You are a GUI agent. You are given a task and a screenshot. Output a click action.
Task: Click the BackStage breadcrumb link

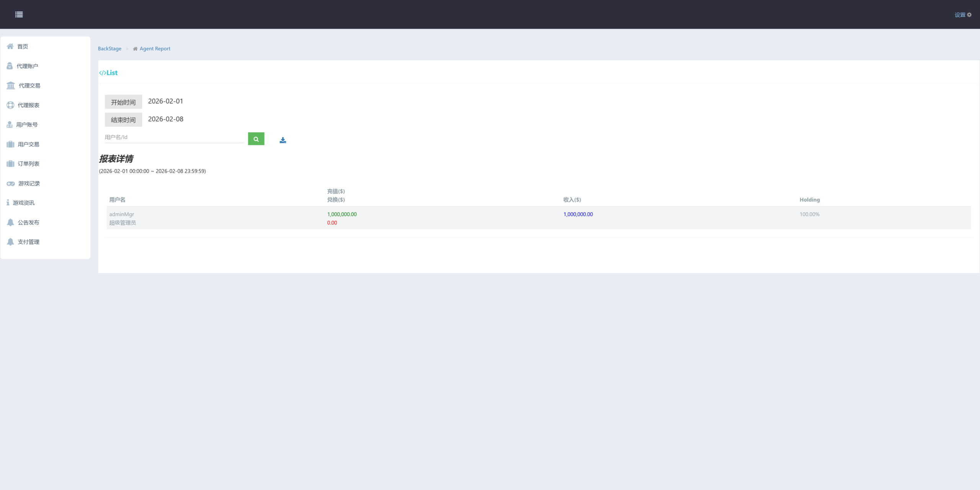(x=109, y=49)
